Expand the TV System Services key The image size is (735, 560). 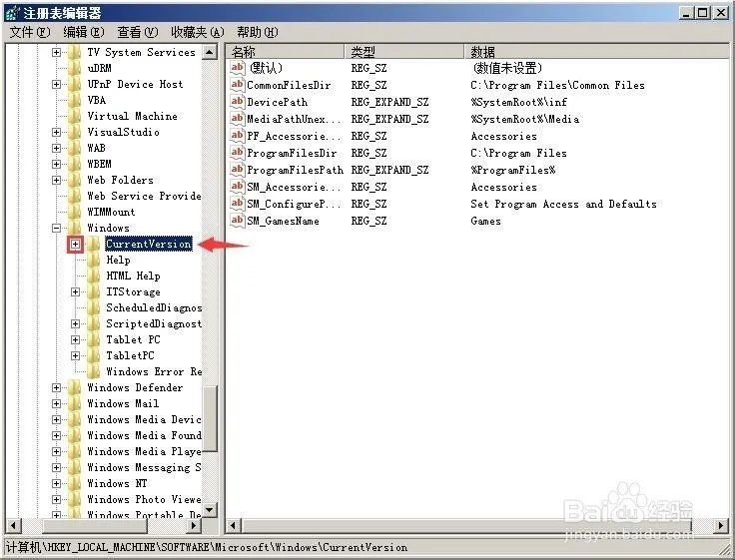click(x=56, y=52)
